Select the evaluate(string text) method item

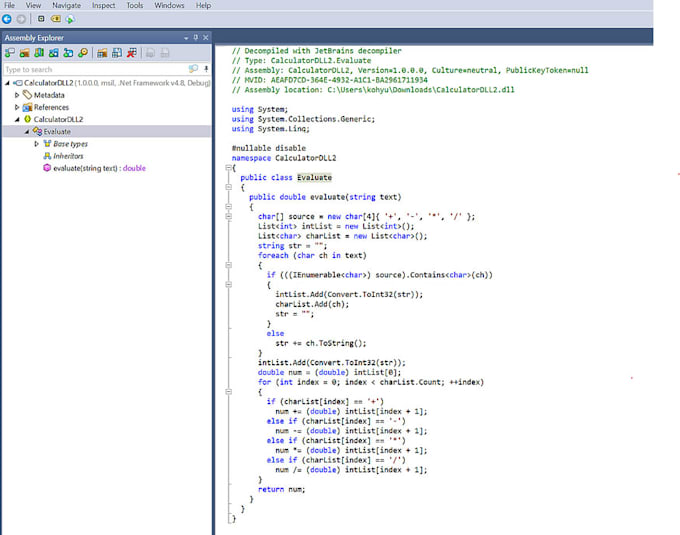pos(99,168)
